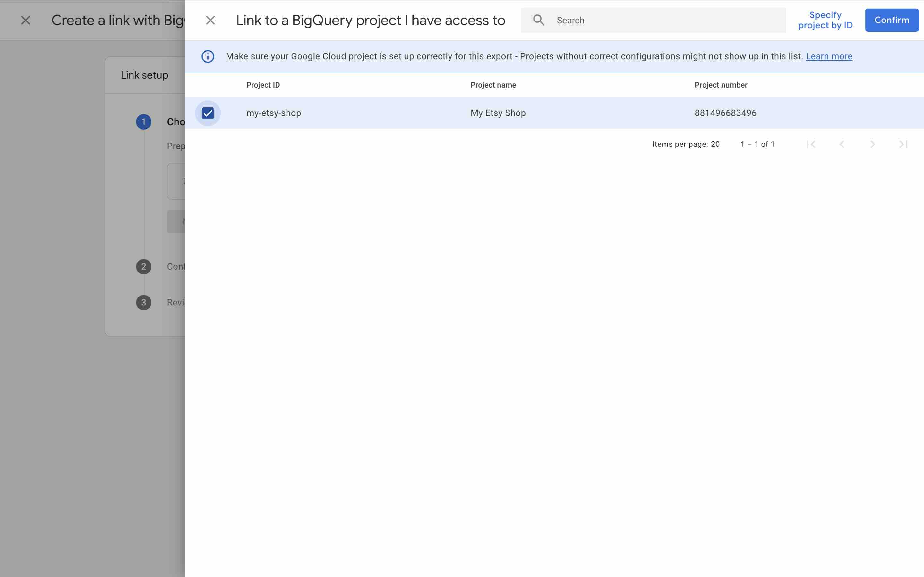
Task: Click the Confirm button
Action: pos(892,20)
